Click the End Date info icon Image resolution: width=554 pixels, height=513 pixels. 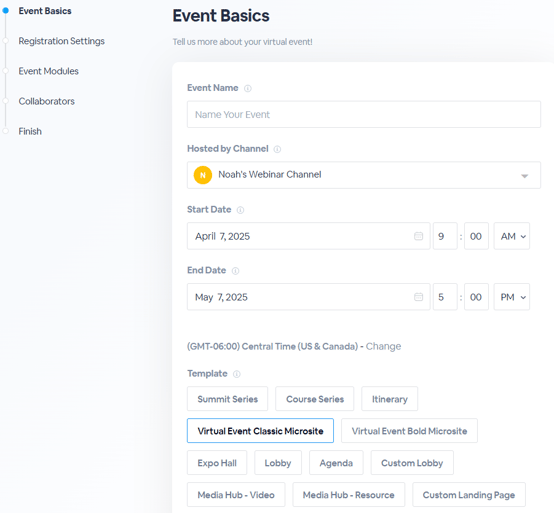coord(235,271)
